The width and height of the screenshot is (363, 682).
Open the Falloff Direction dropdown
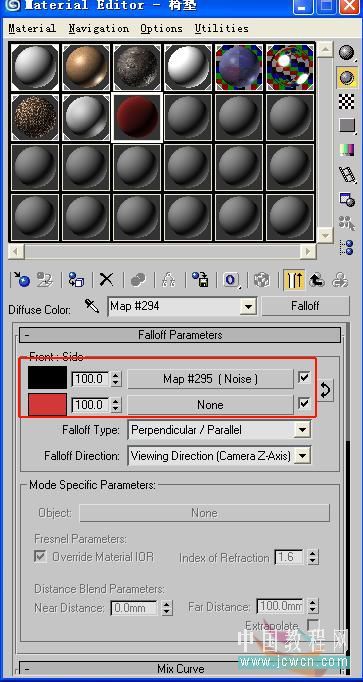click(x=303, y=456)
